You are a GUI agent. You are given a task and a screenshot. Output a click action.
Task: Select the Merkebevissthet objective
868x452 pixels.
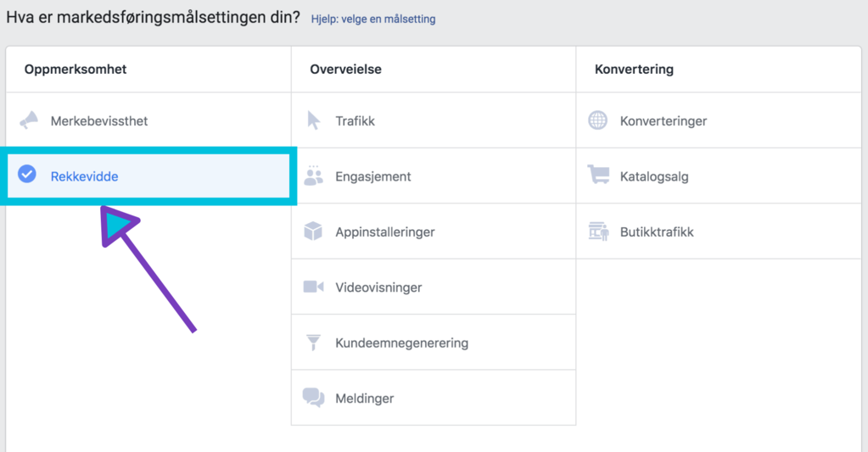click(x=99, y=121)
